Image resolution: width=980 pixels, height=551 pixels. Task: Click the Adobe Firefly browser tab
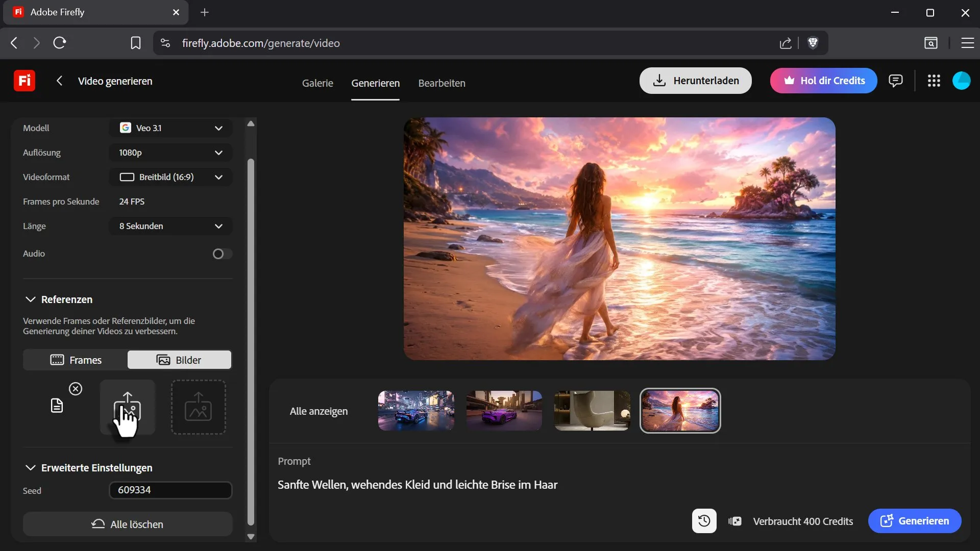tap(96, 12)
